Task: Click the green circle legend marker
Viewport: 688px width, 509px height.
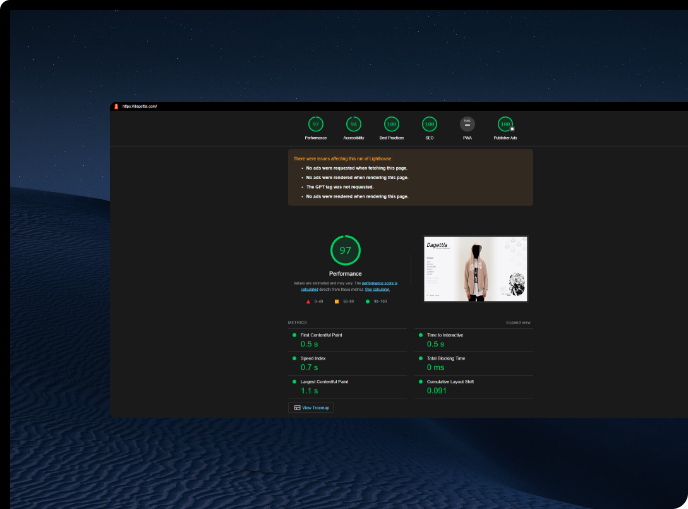Action: pyautogui.click(x=368, y=301)
